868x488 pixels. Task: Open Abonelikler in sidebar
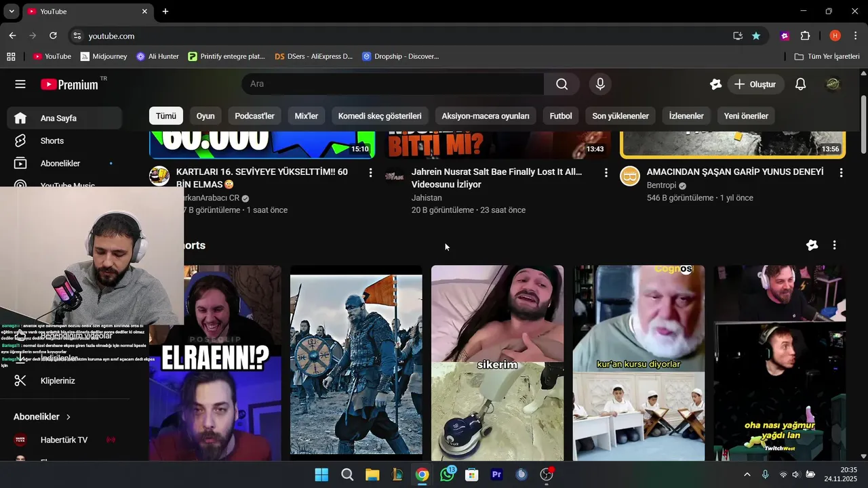[65, 163]
